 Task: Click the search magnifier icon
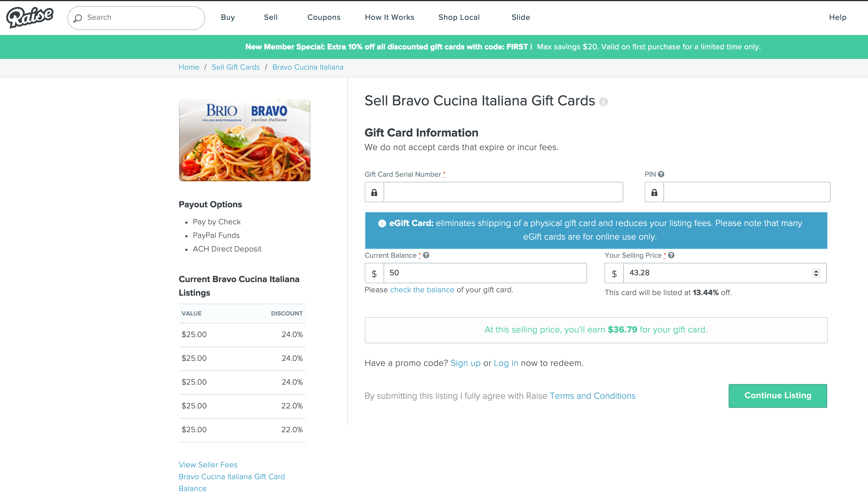point(78,18)
